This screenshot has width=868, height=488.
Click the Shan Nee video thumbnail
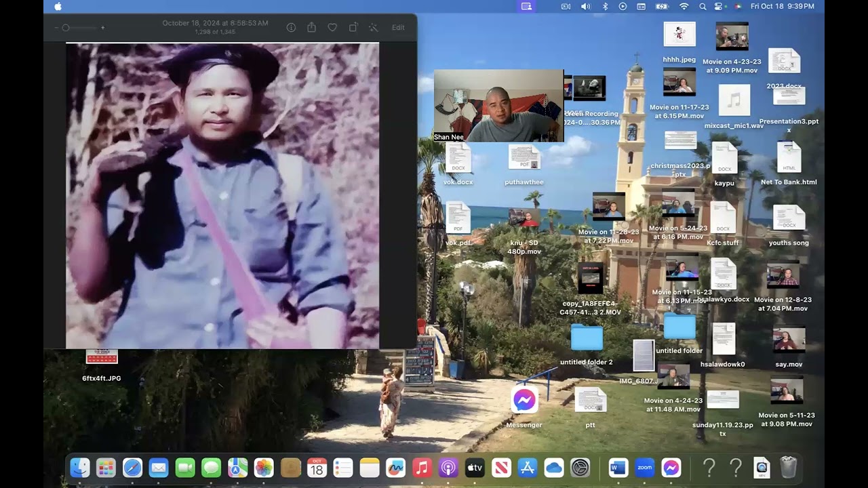pyautogui.click(x=498, y=106)
